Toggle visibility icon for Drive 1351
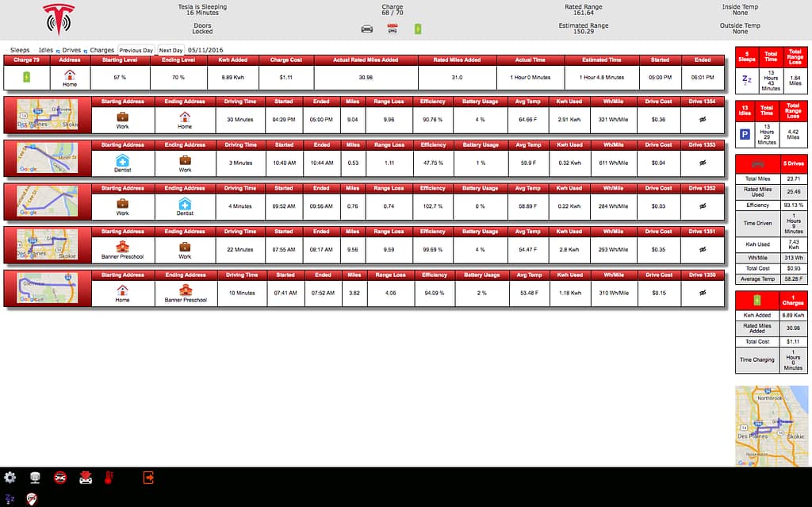Image resolution: width=812 pixels, height=507 pixels. coord(702,249)
